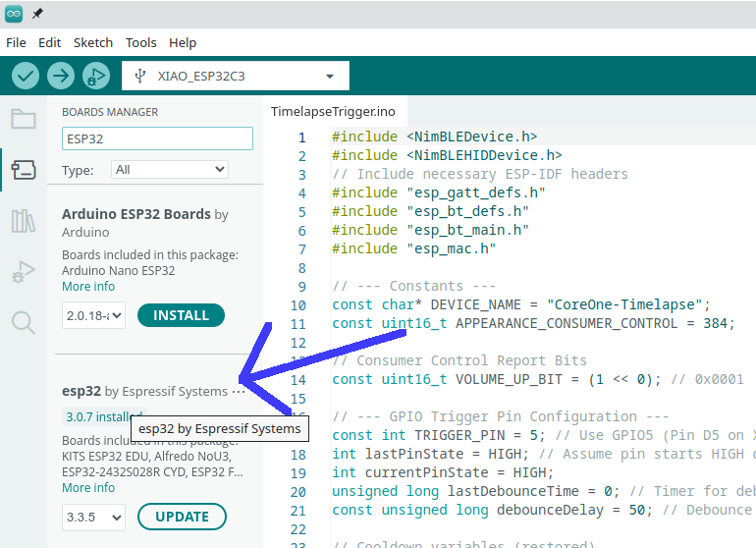Image resolution: width=756 pixels, height=548 pixels.
Task: Click the Verify checkmark button
Action: coord(26,76)
